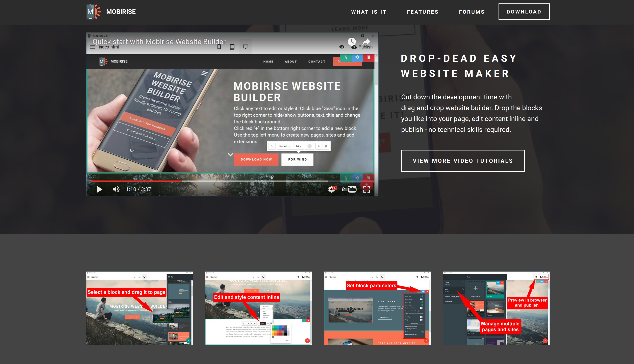
Task: Toggle mute on the video player
Action: (116, 189)
